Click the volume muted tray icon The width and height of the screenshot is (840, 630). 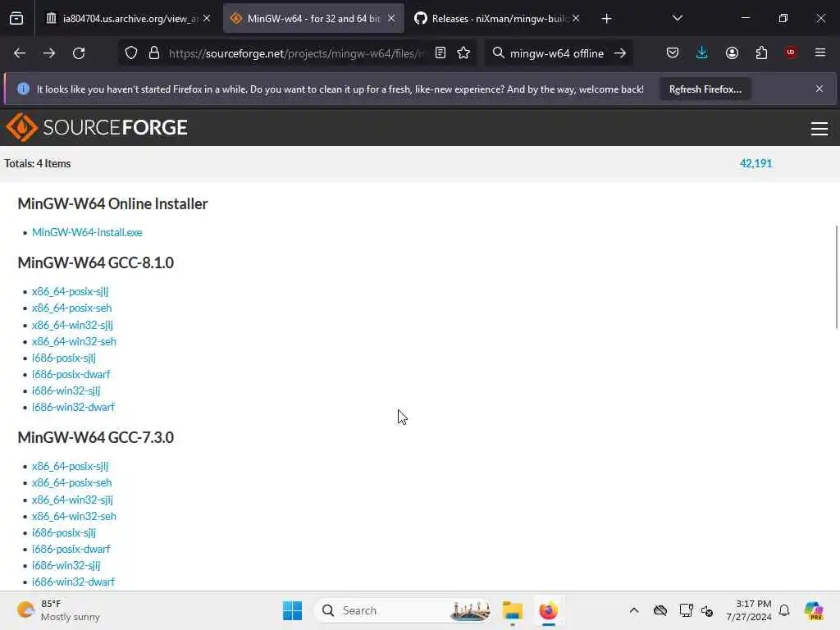click(x=707, y=610)
